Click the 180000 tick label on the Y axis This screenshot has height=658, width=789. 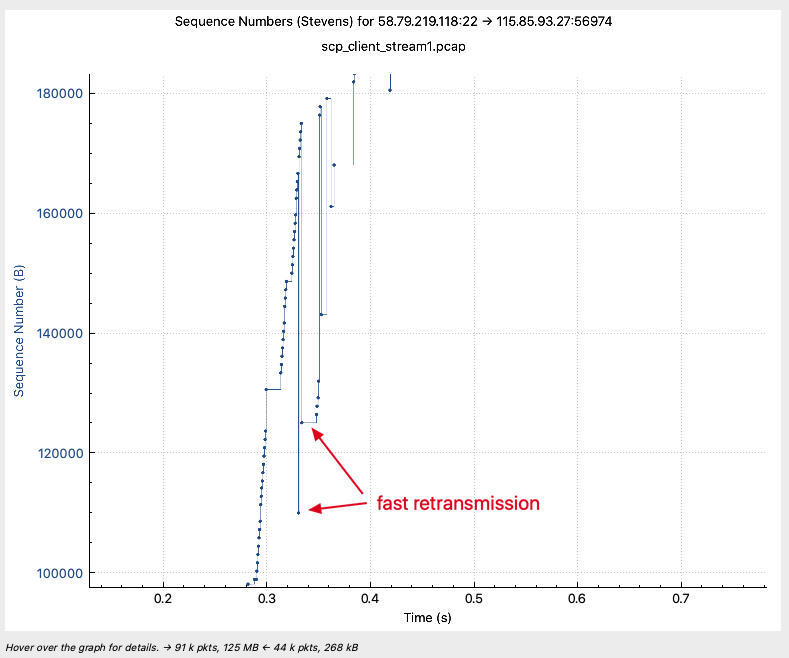point(59,94)
